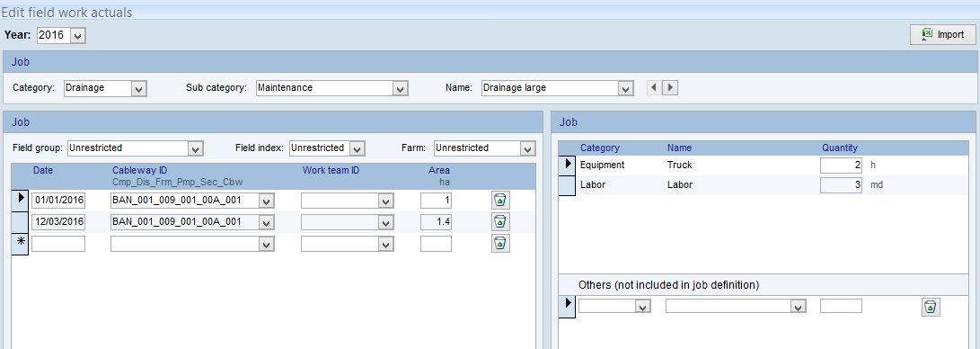The height and width of the screenshot is (349, 980).
Task: Select the Labor row selector
Action: point(566,186)
